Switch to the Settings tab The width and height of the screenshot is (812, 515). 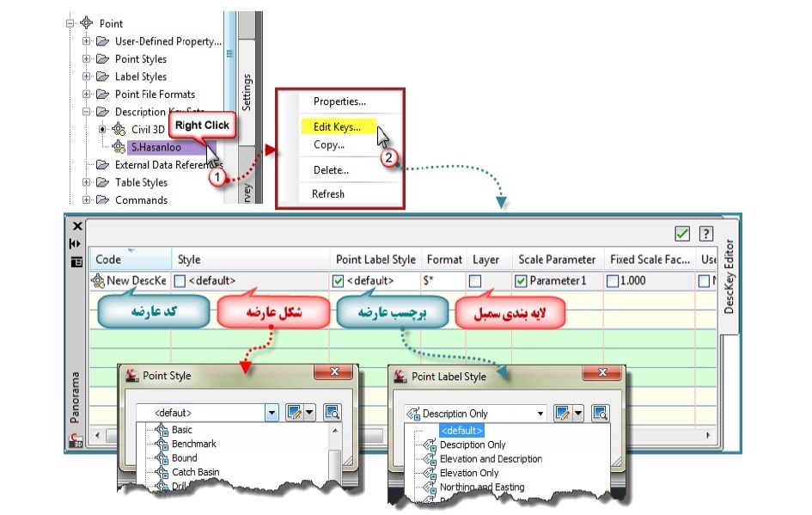click(x=247, y=92)
